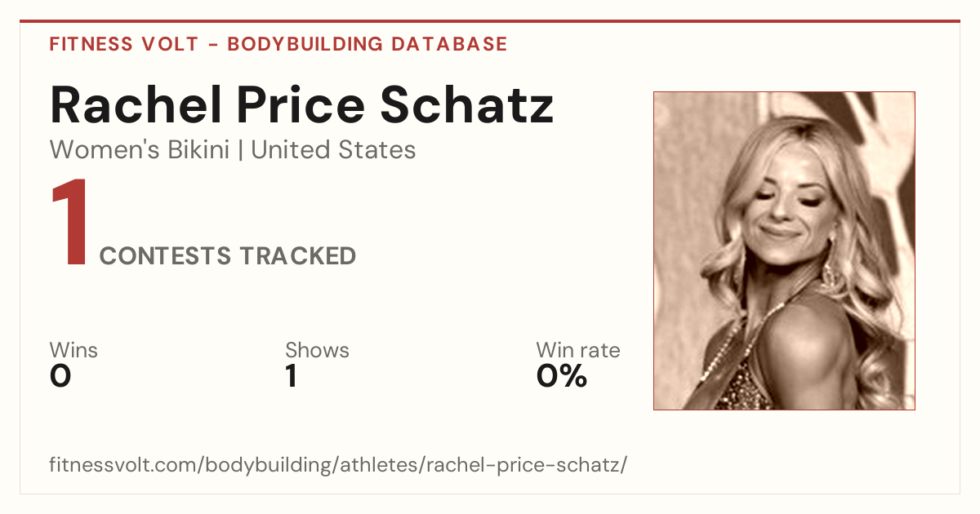The image size is (980, 514).
Task: Click the athlete portrait photo
Action: (x=784, y=250)
